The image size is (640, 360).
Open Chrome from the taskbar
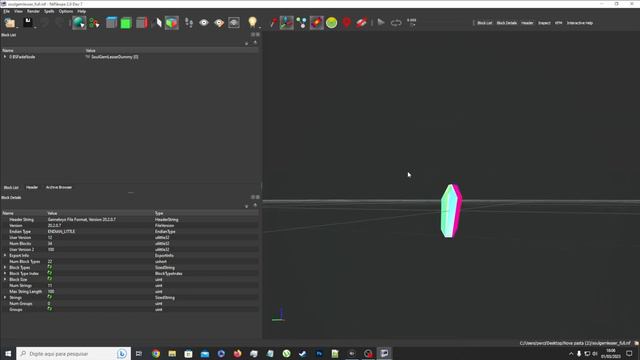click(x=156, y=353)
